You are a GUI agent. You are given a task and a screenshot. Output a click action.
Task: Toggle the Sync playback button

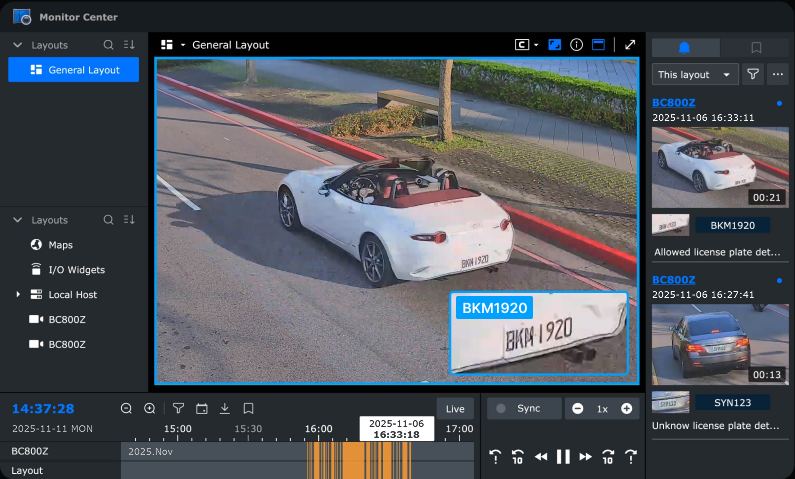pos(522,409)
